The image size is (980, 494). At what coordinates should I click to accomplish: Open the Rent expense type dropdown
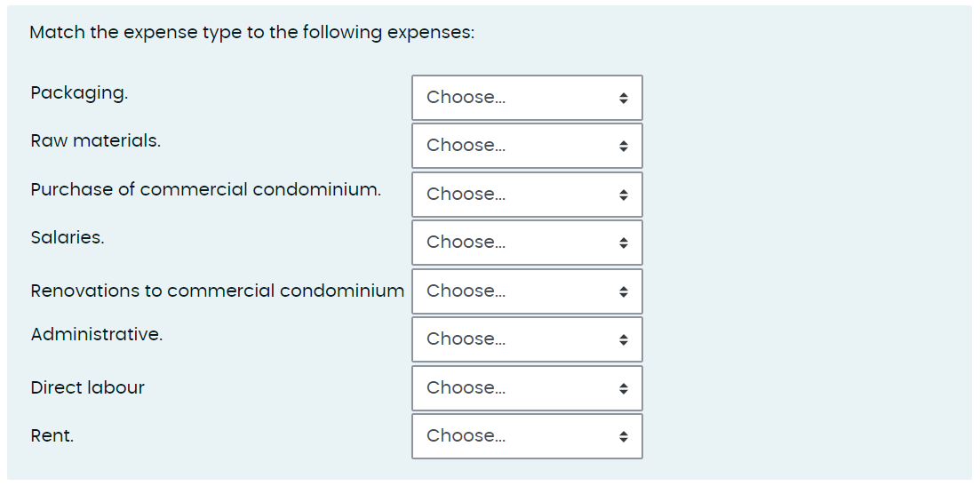(527, 436)
